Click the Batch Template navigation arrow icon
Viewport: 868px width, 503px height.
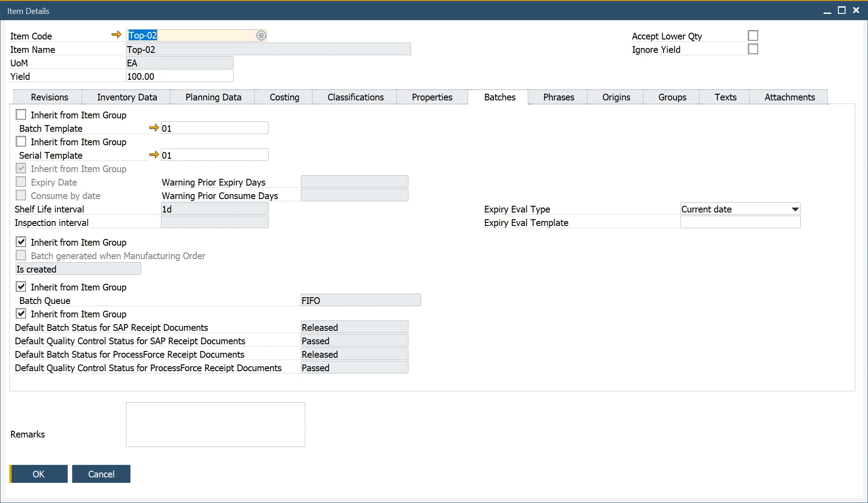[x=154, y=128]
